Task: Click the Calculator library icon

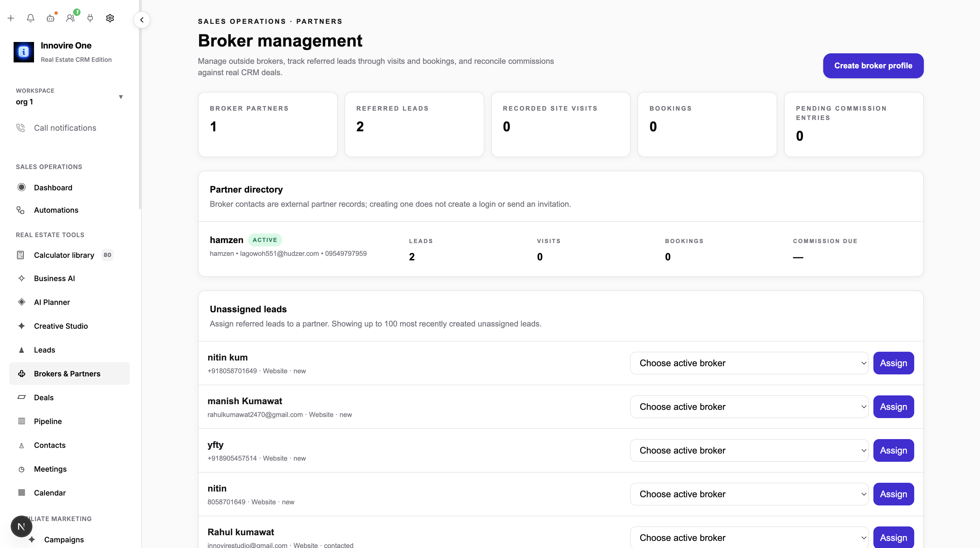Action: (x=20, y=255)
